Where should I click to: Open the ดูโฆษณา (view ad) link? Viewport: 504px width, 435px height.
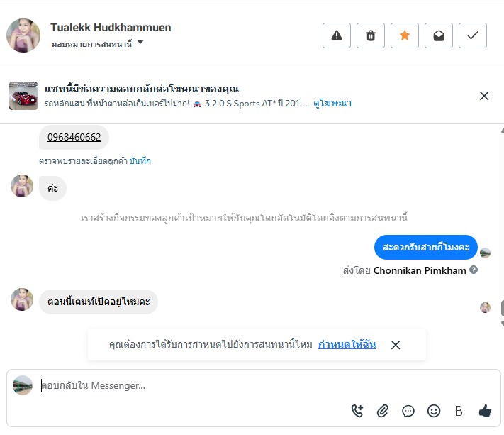[x=332, y=104]
